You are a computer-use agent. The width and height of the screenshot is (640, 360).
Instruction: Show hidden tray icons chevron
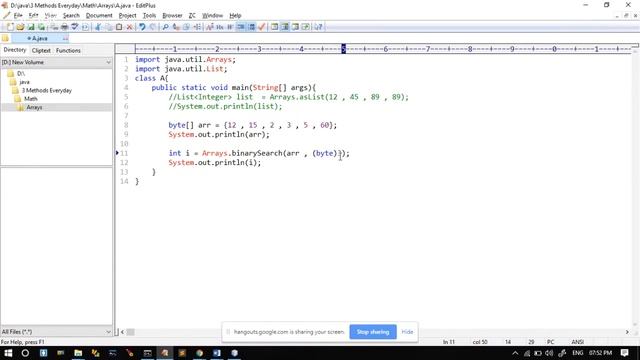[x=515, y=353]
